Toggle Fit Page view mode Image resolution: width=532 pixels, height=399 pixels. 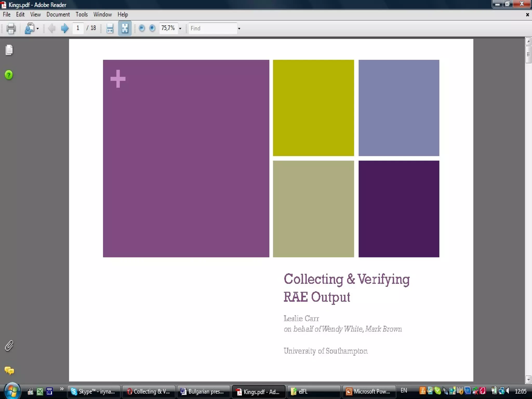pos(125,28)
